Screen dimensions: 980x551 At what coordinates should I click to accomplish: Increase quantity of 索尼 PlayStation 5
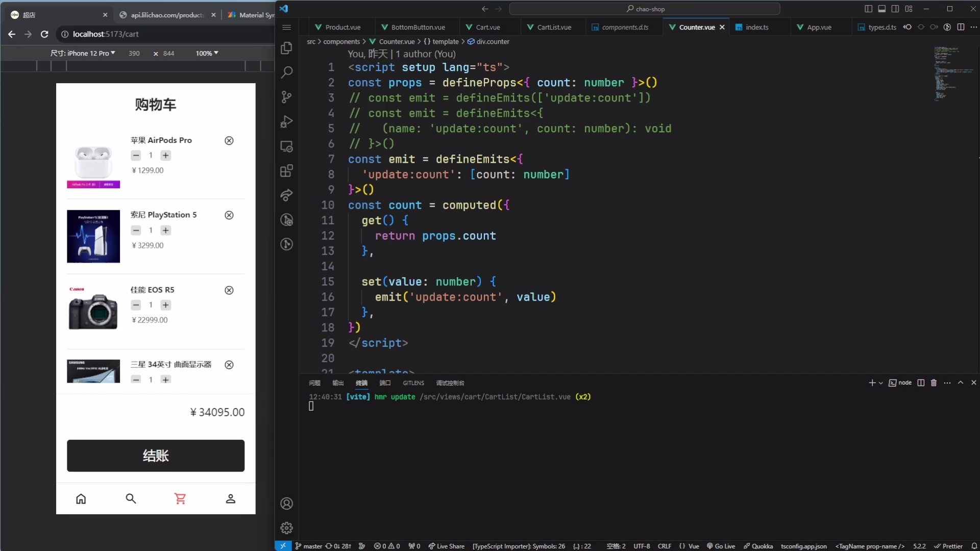(165, 231)
